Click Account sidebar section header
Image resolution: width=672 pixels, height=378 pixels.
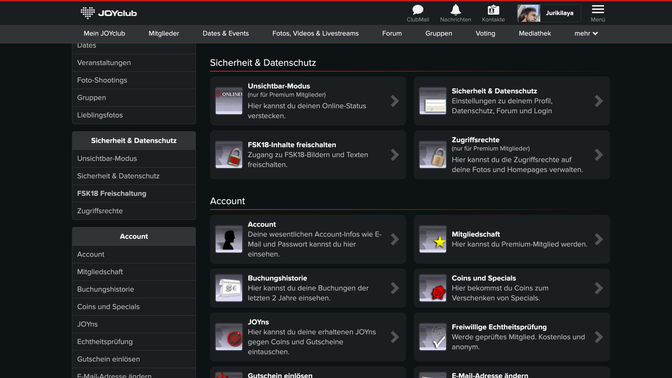point(134,237)
